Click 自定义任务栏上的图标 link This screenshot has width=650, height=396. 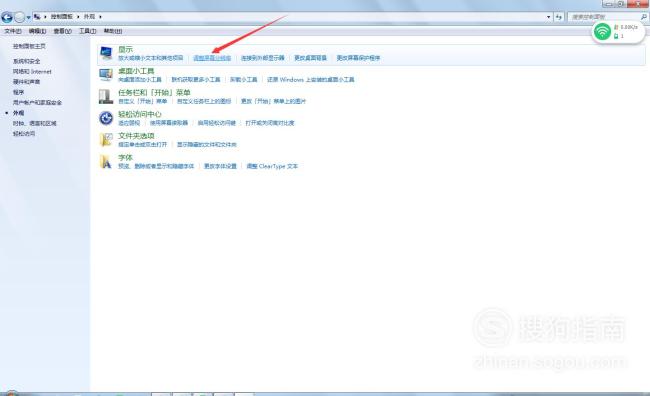(x=204, y=101)
